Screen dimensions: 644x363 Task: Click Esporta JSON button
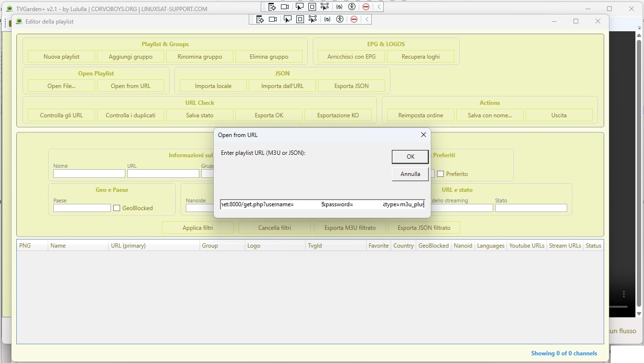point(352,86)
